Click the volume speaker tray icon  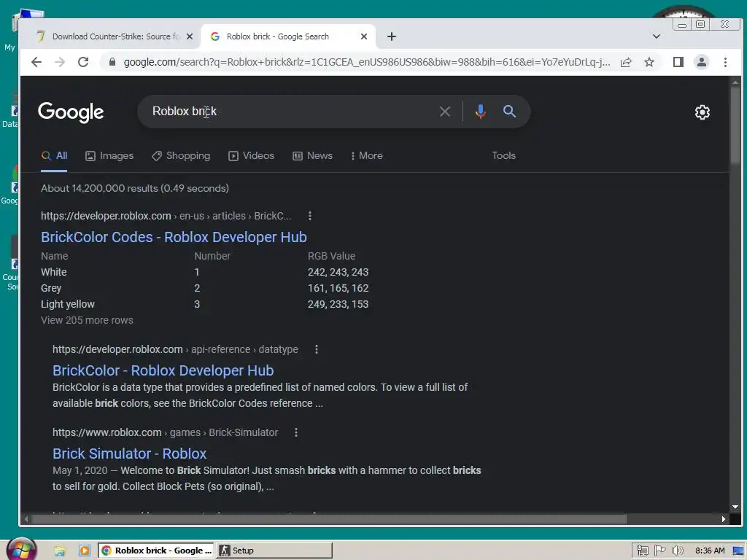[677, 551]
